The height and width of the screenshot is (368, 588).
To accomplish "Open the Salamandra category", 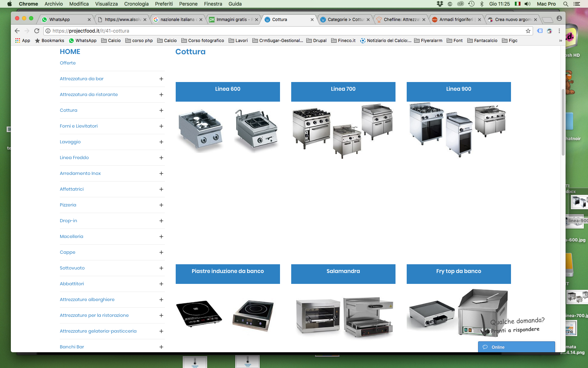I will tap(343, 274).
